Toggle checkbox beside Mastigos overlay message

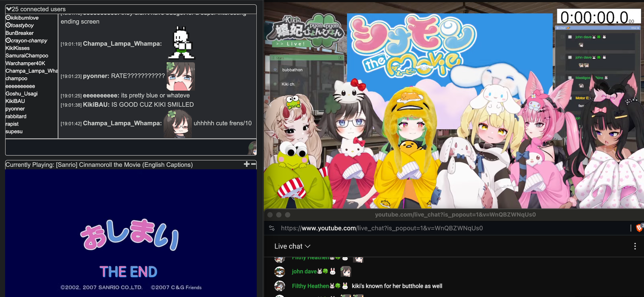(570, 78)
